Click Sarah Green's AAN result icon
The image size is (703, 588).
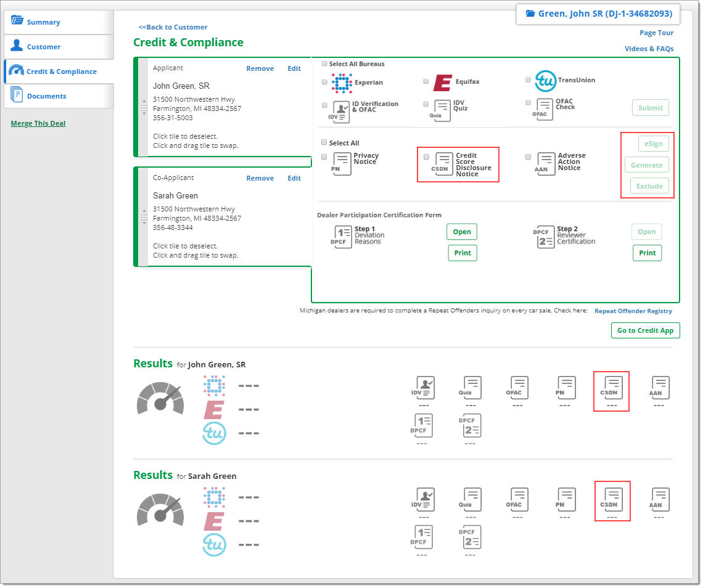point(659,500)
